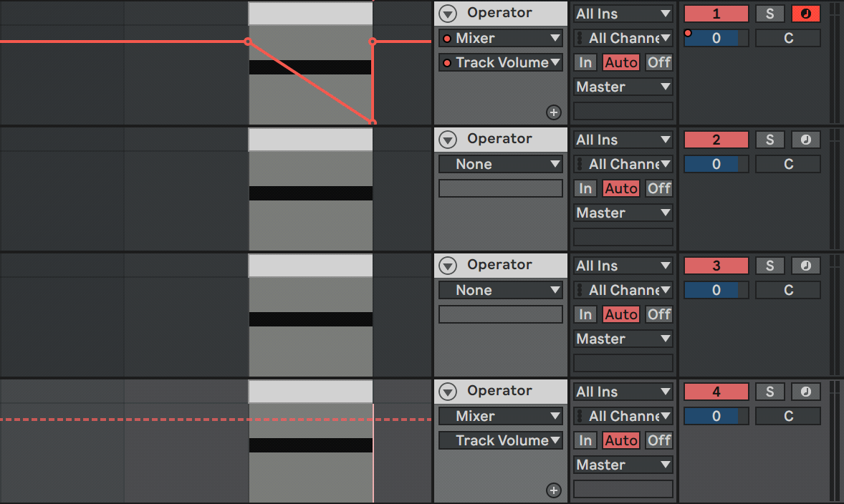This screenshot has width=844, height=504.
Task: Solo track 3
Action: tap(769, 266)
